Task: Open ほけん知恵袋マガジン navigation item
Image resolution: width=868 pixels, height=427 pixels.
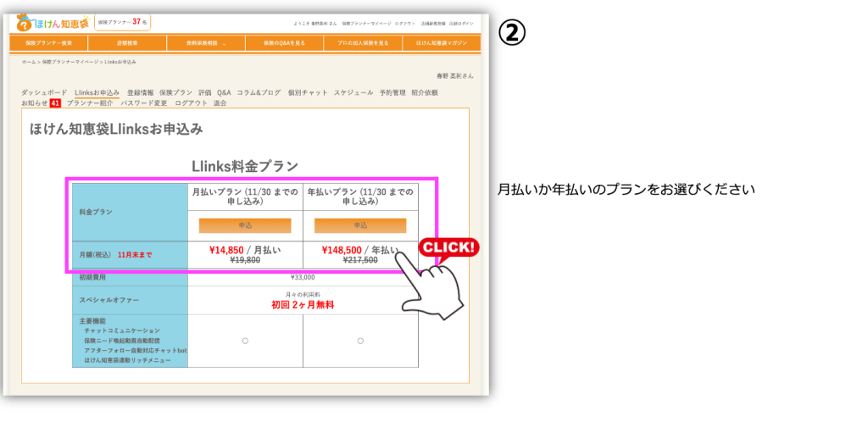Action: coord(441,42)
